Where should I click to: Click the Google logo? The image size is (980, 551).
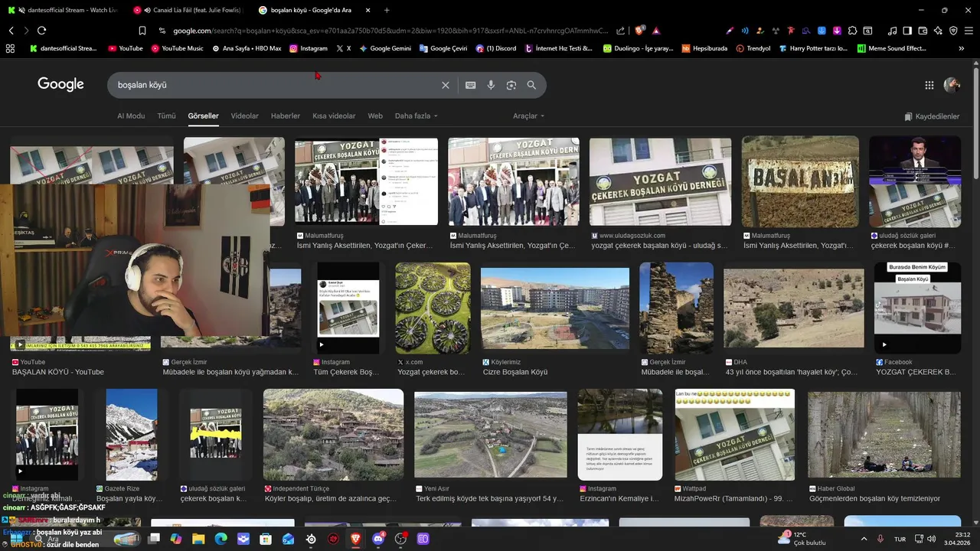tap(60, 84)
